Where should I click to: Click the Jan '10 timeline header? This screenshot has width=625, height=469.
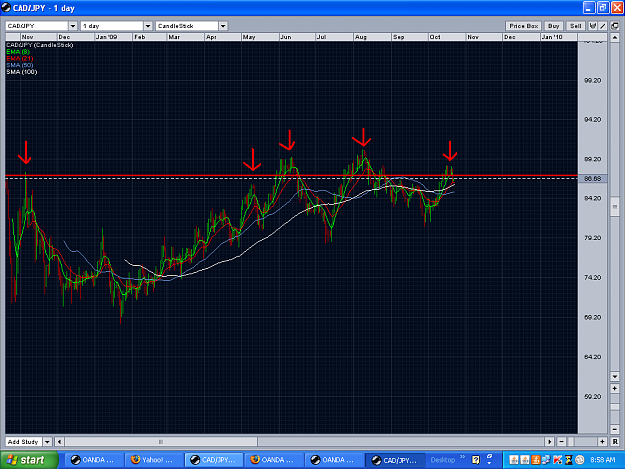pyautogui.click(x=558, y=37)
